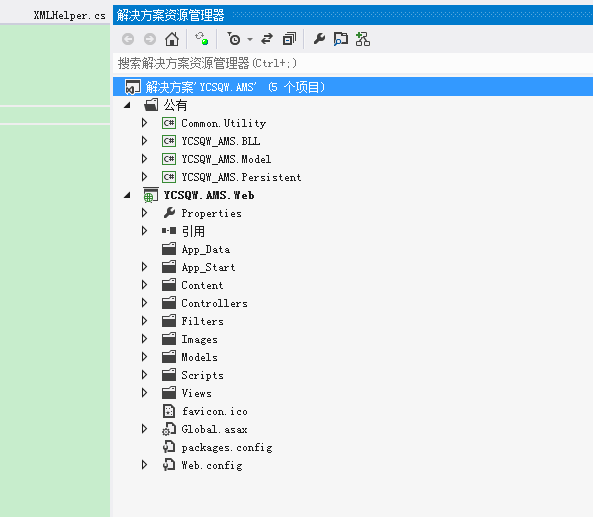Expand the Views folder

tap(144, 393)
